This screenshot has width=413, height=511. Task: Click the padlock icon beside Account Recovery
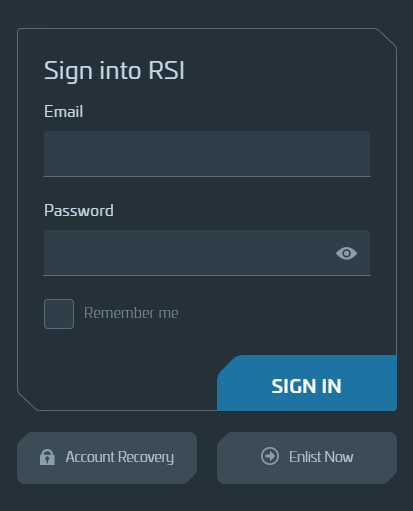click(x=47, y=457)
